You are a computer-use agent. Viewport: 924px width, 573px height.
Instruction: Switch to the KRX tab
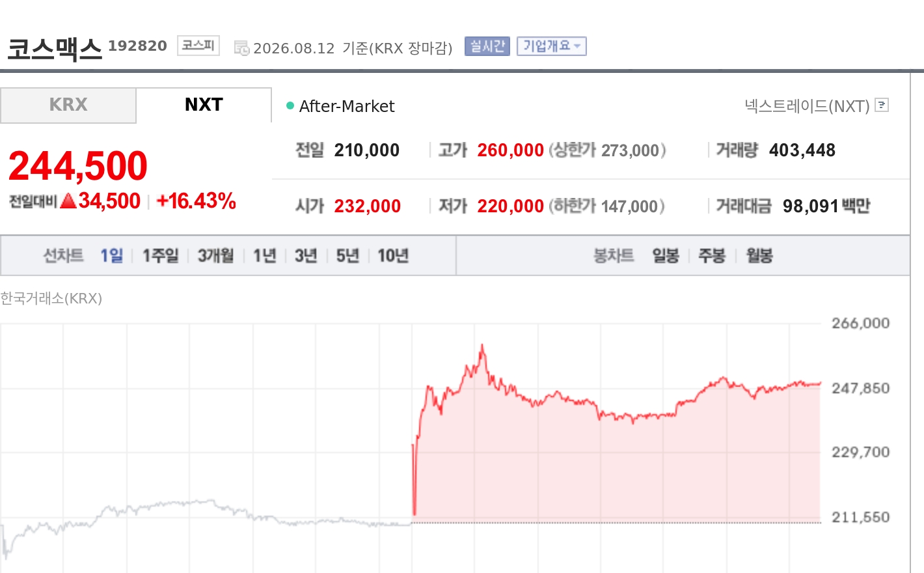pos(68,105)
